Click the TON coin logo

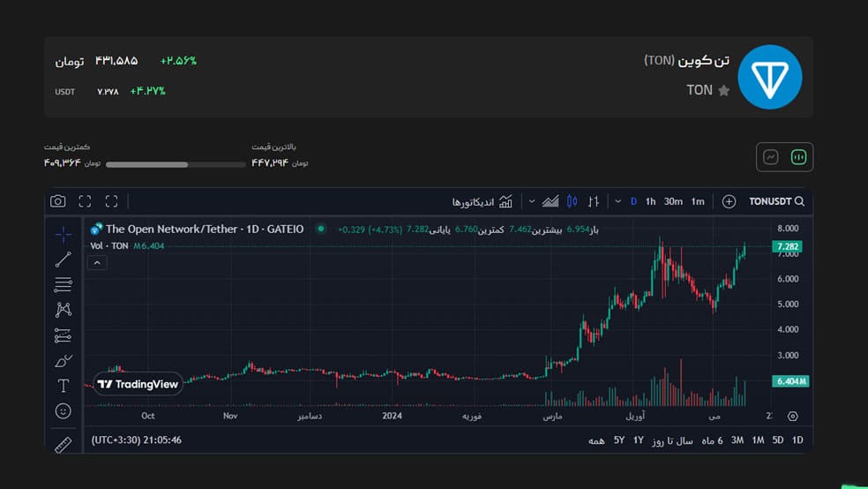770,77
